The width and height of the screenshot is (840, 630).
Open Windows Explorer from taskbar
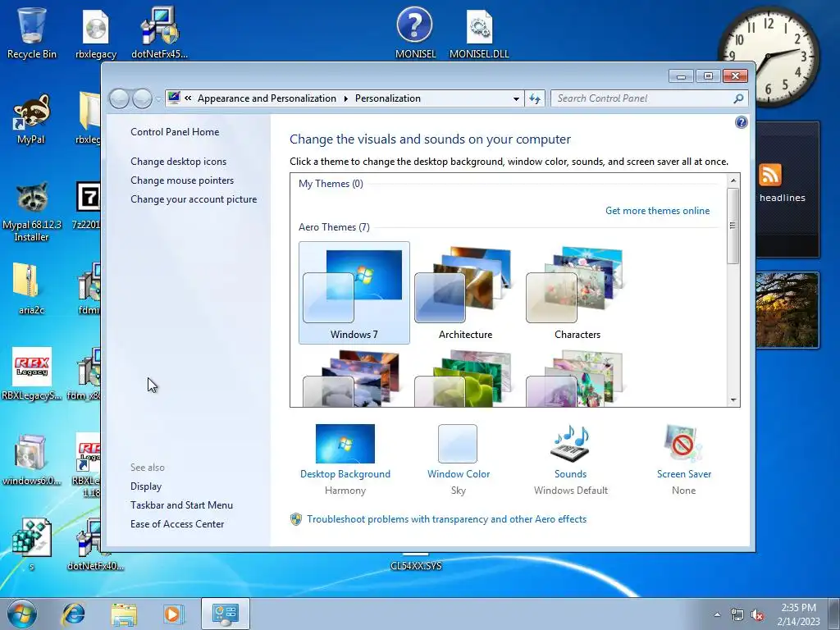pos(124,614)
